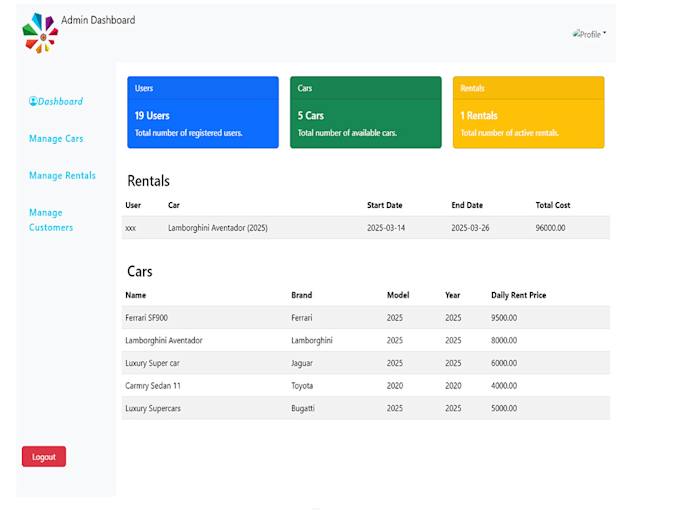
Task: Select the Lamborghini Aventador (2025) rental row
Action: [x=366, y=228]
